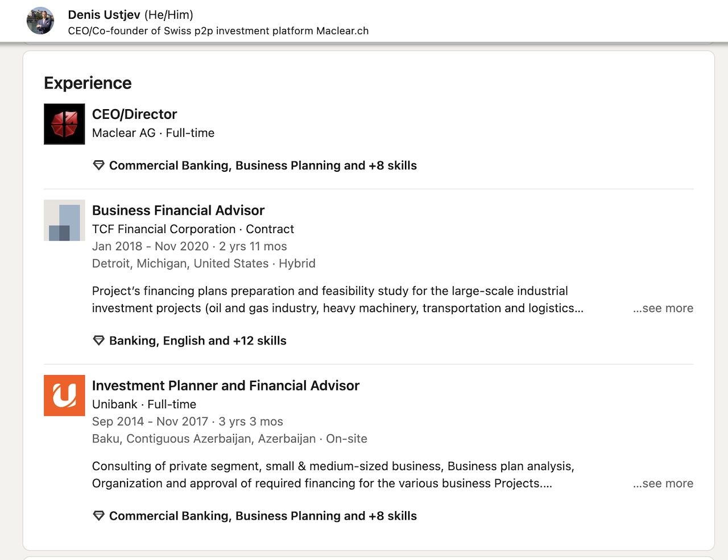Open the CEO/Director skills list with +8 skills
This screenshot has height=560, width=728.
click(263, 165)
